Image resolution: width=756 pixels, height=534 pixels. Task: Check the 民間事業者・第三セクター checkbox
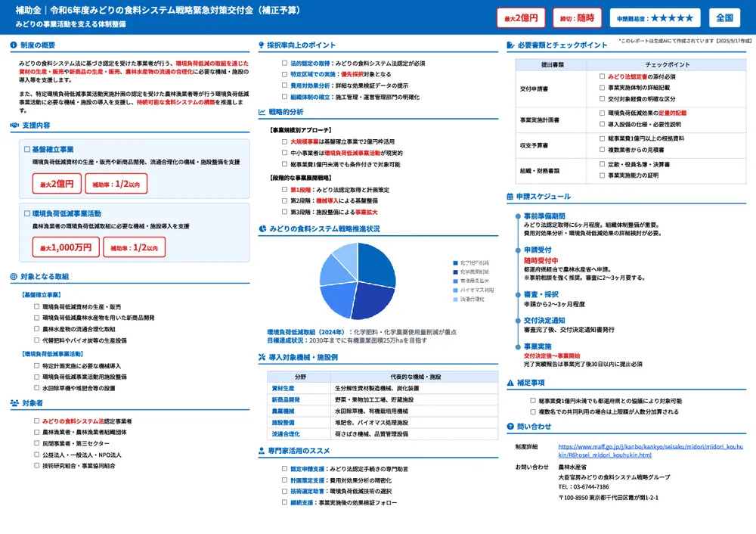pyautogui.click(x=36, y=443)
